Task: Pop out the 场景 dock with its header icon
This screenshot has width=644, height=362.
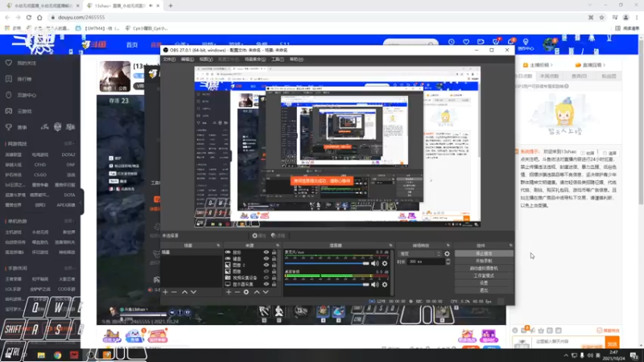Action: [218, 245]
